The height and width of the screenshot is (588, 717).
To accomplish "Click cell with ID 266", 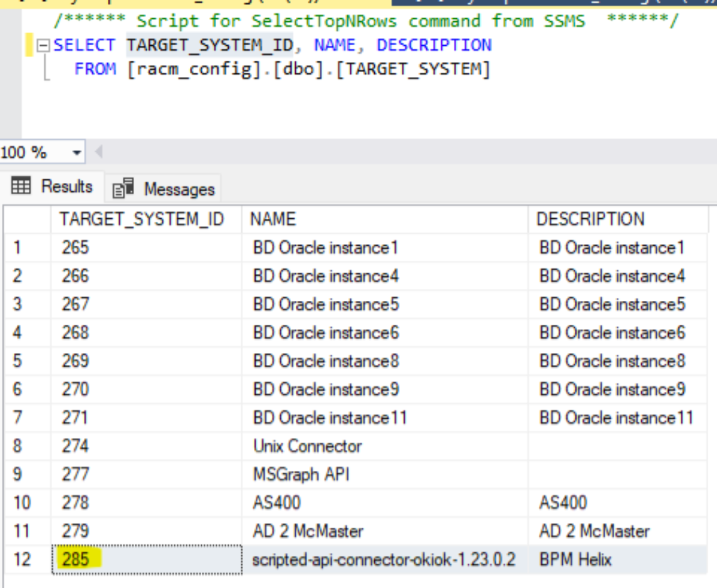I will (x=146, y=276).
